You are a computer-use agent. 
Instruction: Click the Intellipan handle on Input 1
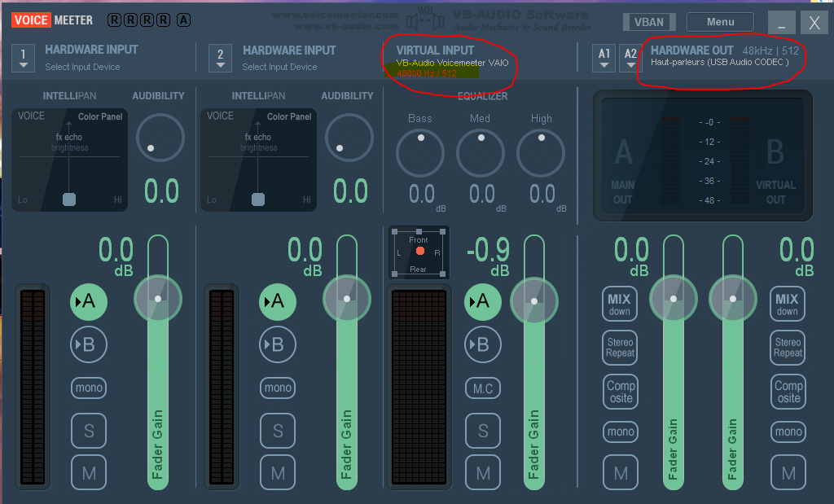click(x=69, y=199)
